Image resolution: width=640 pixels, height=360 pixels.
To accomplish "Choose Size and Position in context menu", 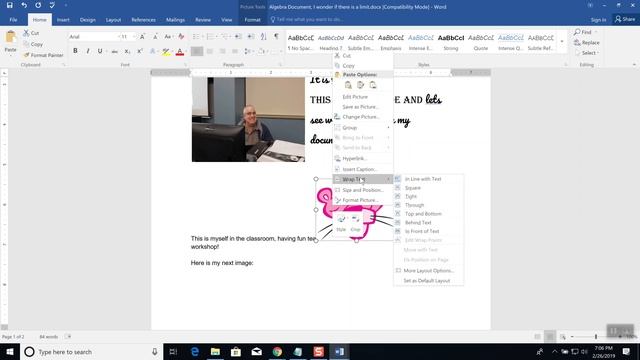I will coord(363,190).
